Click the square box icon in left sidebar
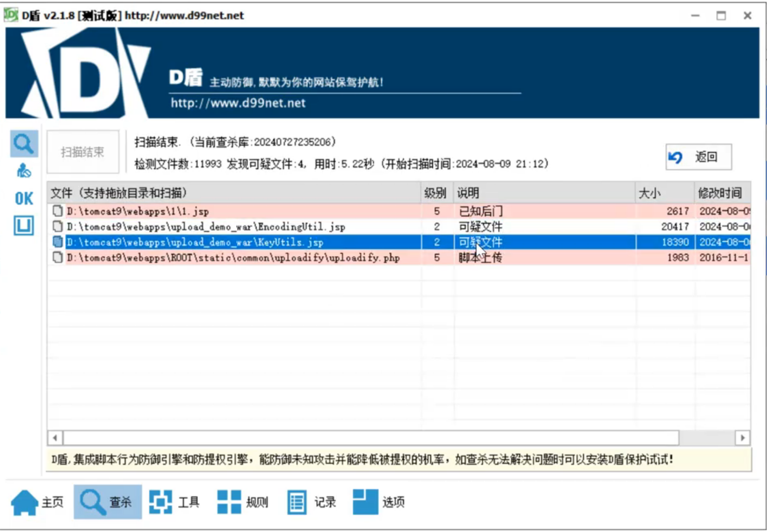Screen dimensions: 767x532 point(24,226)
